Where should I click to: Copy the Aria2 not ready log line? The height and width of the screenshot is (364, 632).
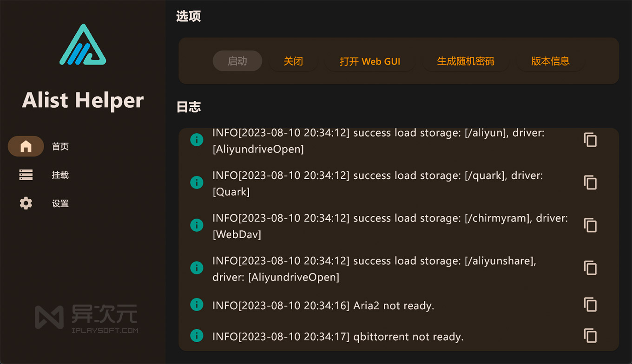(590, 305)
